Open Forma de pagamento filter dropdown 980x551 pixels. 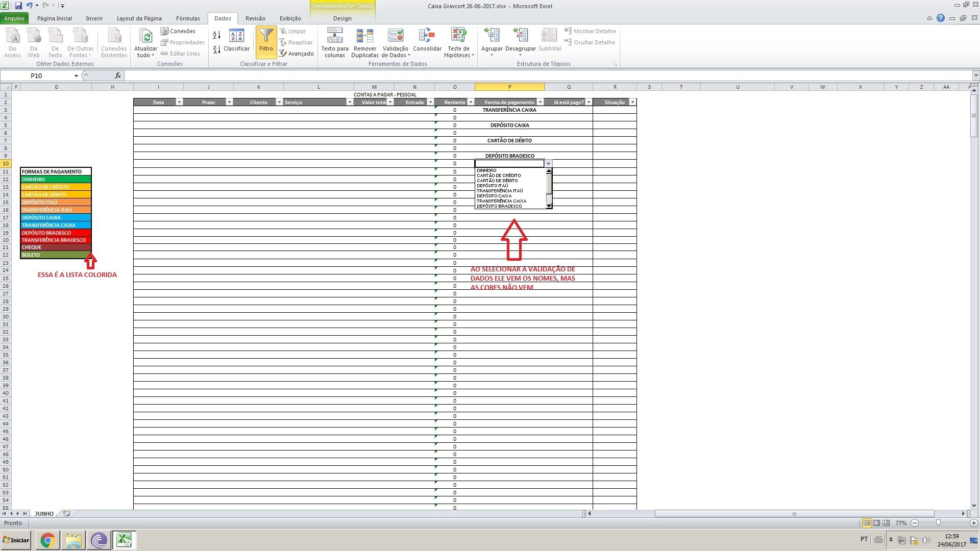[x=540, y=102]
